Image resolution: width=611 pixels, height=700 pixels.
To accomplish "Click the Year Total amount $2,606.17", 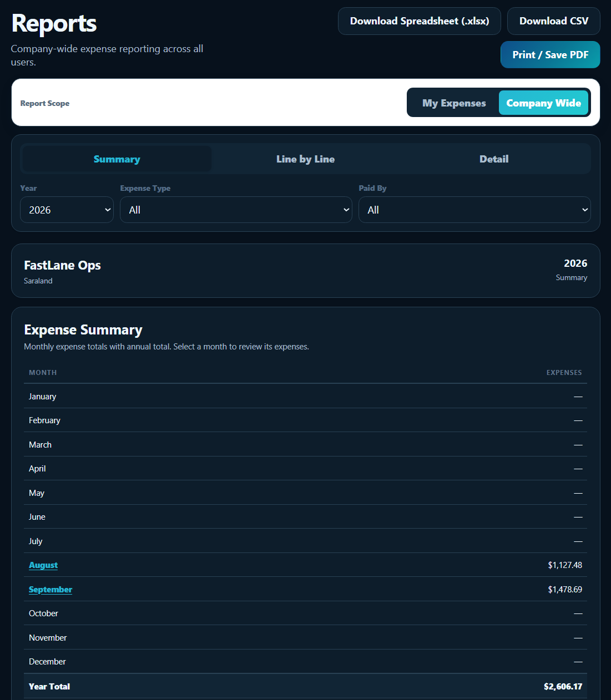I will [563, 687].
